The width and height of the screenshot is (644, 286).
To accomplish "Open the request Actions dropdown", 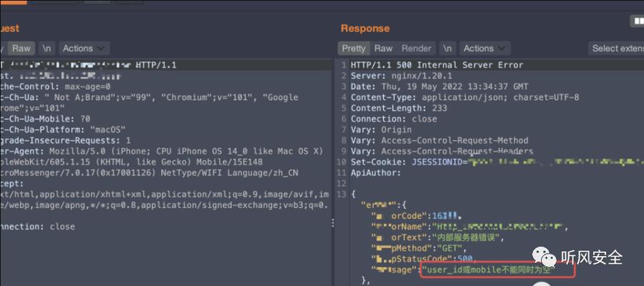I will 82,49.
